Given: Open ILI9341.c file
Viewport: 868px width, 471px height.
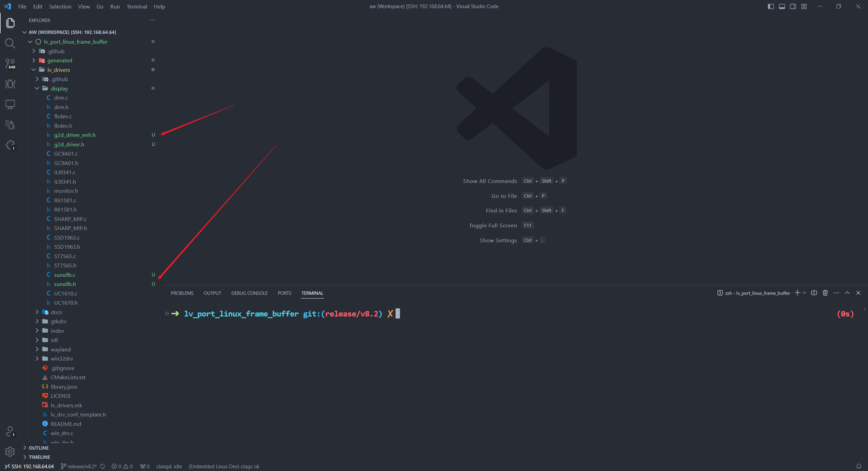Looking at the screenshot, I should (65, 172).
